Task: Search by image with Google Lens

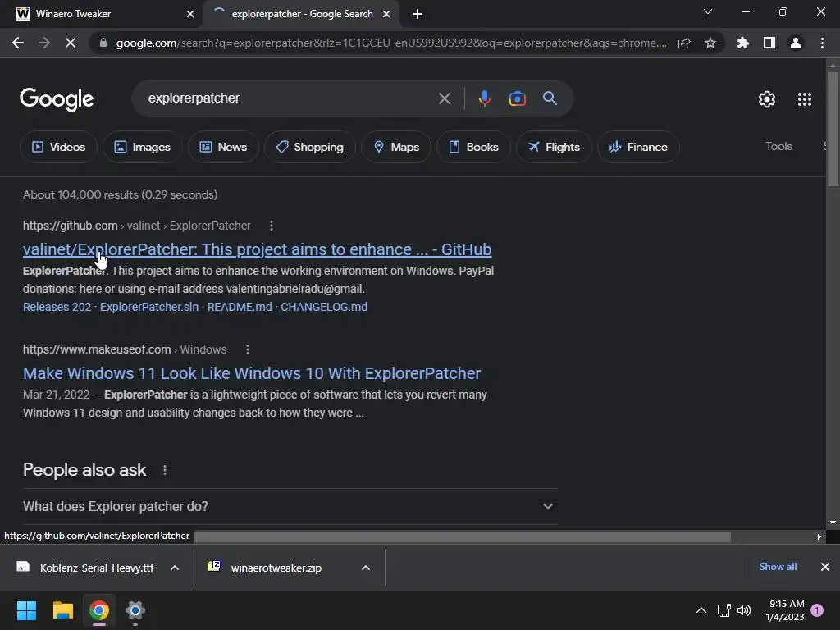Action: tap(517, 98)
